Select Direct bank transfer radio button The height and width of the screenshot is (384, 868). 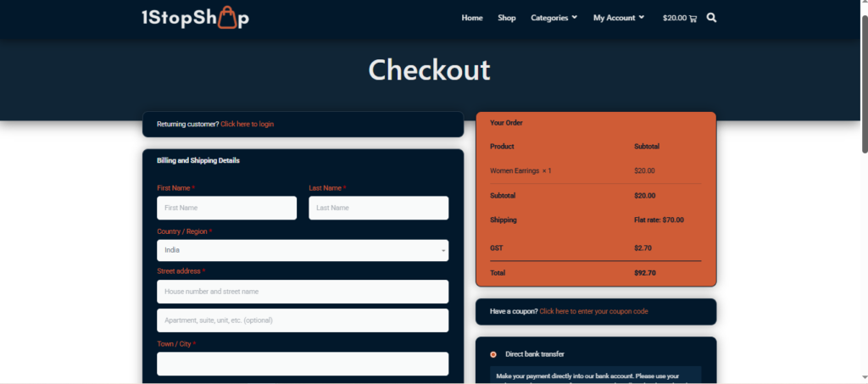coord(493,354)
